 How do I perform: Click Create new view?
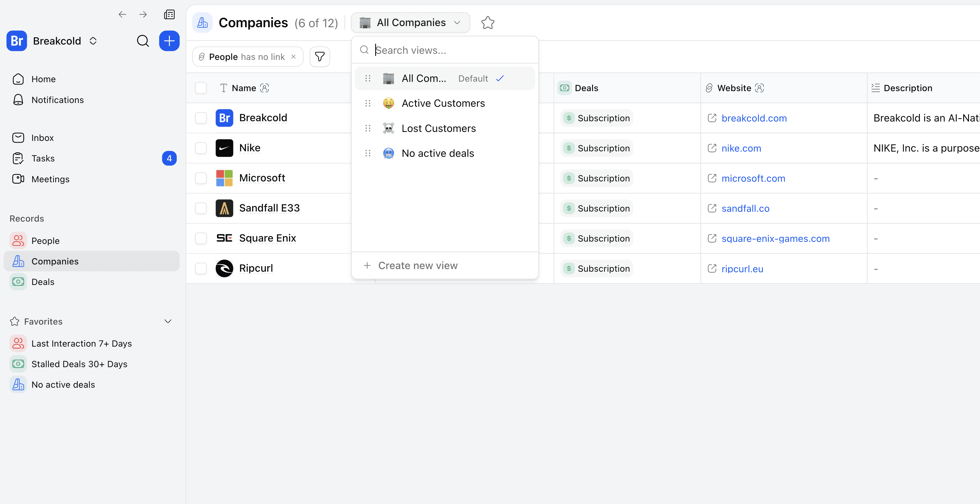(417, 265)
